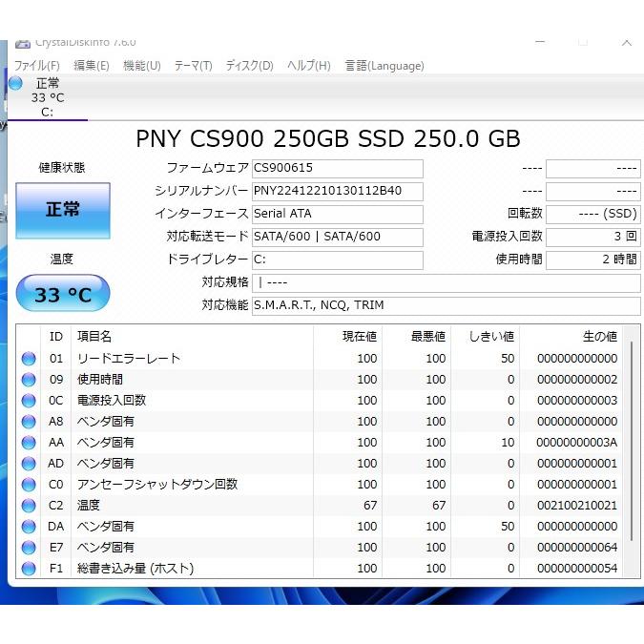Click the power-on hours field 2 時間
The height and width of the screenshot is (644, 644).
tap(593, 260)
